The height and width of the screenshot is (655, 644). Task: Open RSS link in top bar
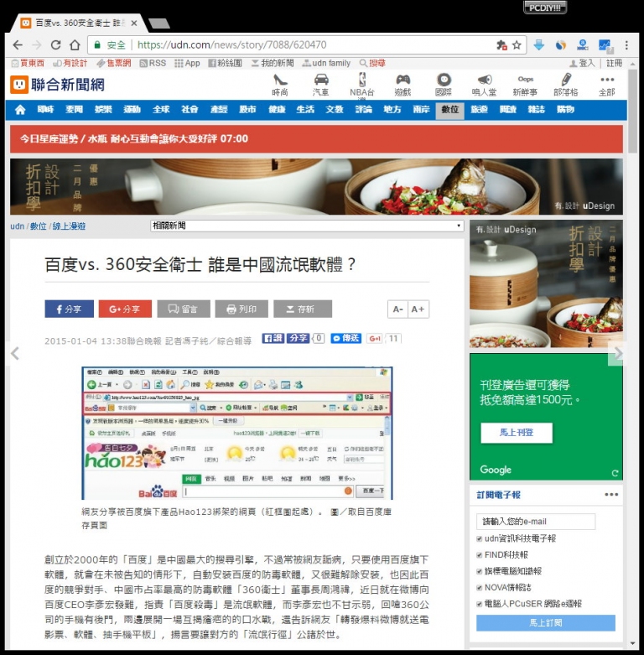(x=153, y=63)
